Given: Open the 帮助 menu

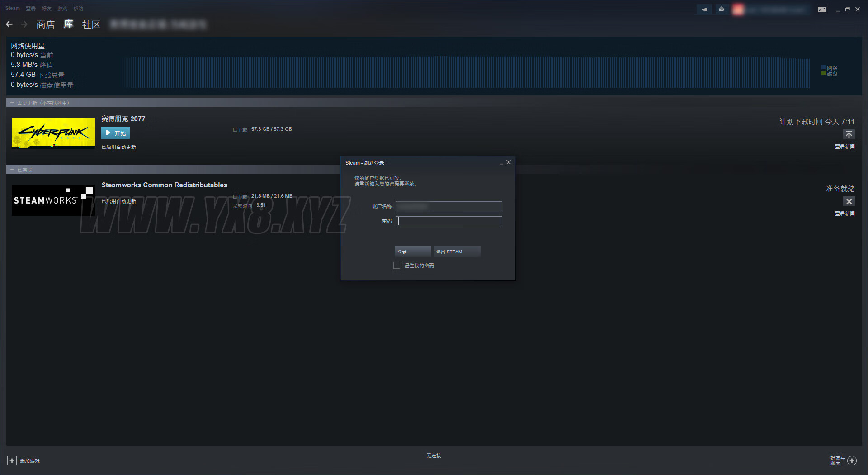Looking at the screenshot, I should click(78, 9).
